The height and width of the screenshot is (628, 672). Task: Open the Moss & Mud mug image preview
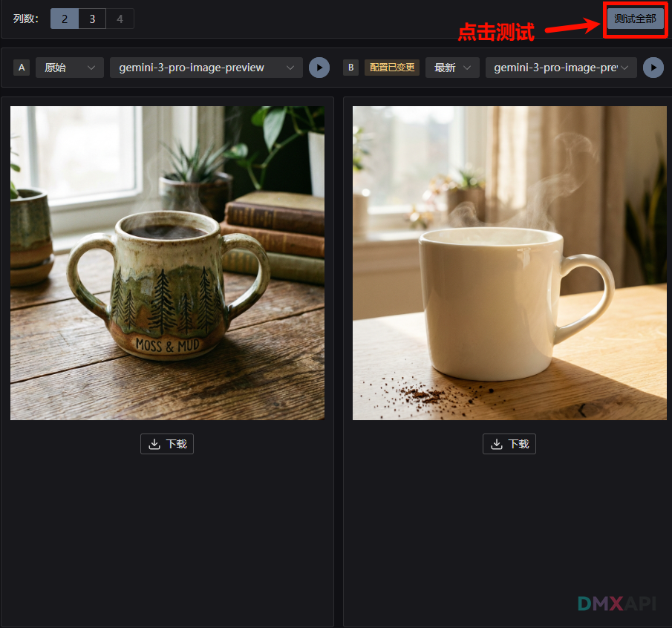tap(167, 263)
